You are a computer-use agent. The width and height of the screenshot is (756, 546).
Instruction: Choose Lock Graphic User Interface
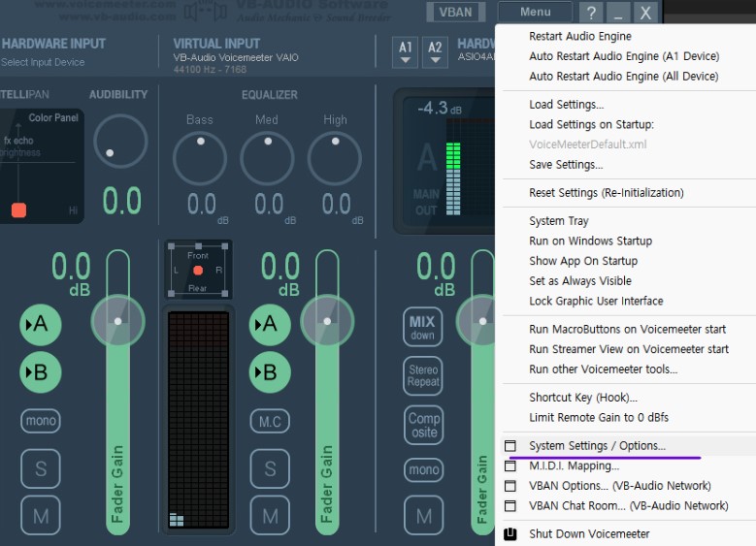click(596, 302)
